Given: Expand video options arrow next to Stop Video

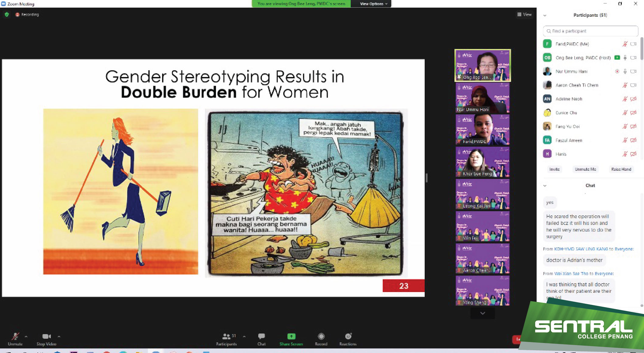Looking at the screenshot, I should tap(59, 337).
